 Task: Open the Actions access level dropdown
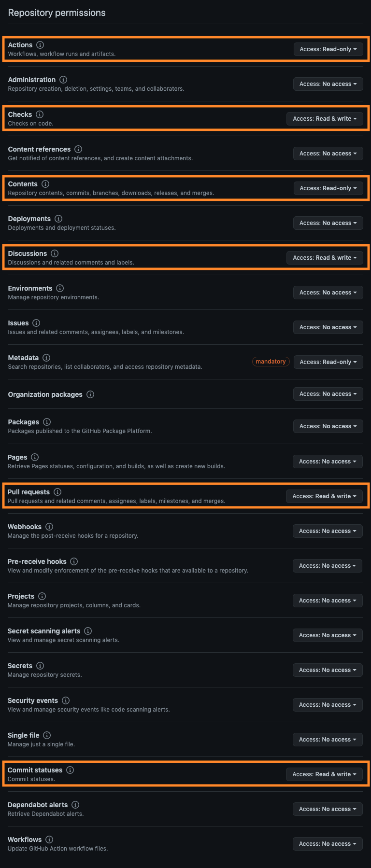tap(328, 49)
